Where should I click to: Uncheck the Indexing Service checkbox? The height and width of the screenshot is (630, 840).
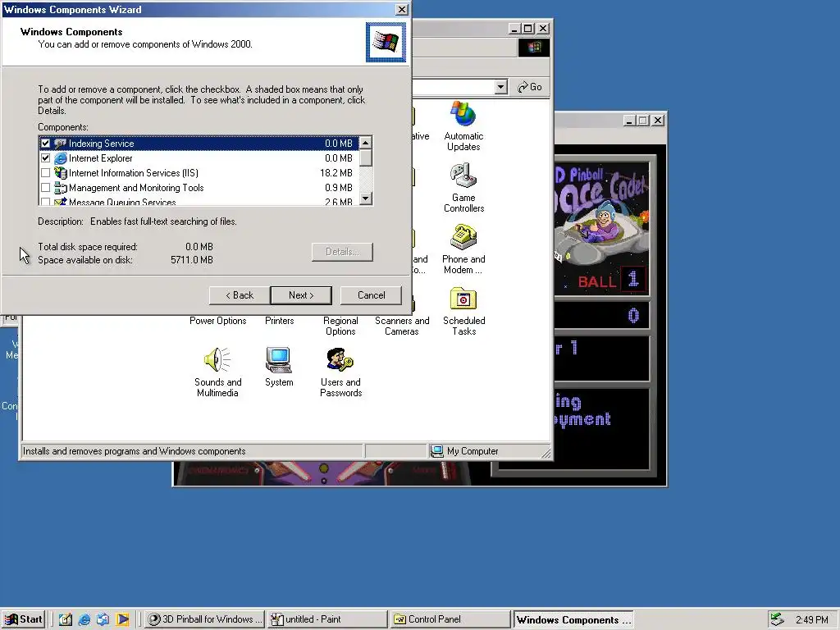46,144
